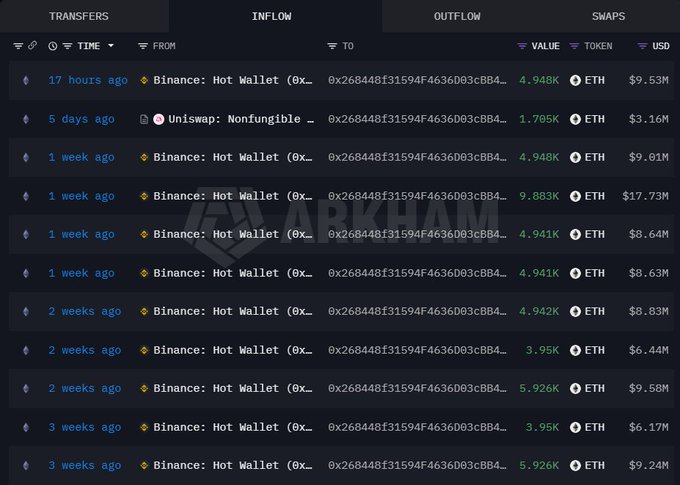Open the FROM column filter

pos(143,46)
